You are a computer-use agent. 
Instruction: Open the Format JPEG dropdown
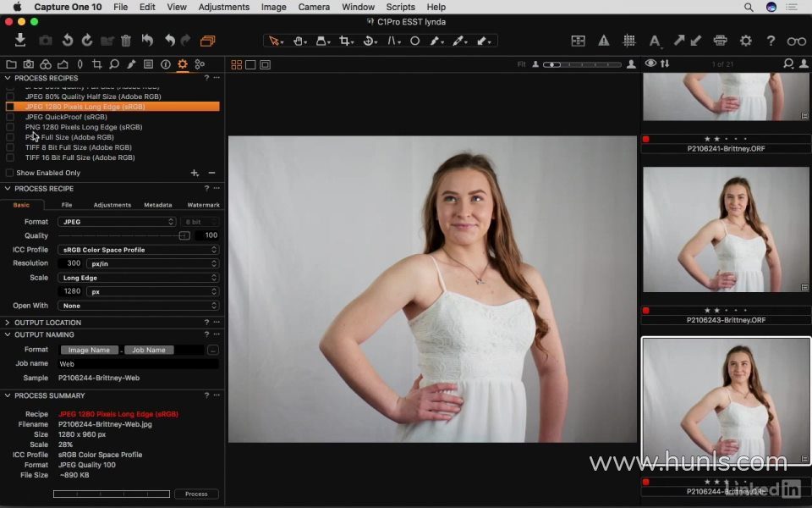pos(117,222)
